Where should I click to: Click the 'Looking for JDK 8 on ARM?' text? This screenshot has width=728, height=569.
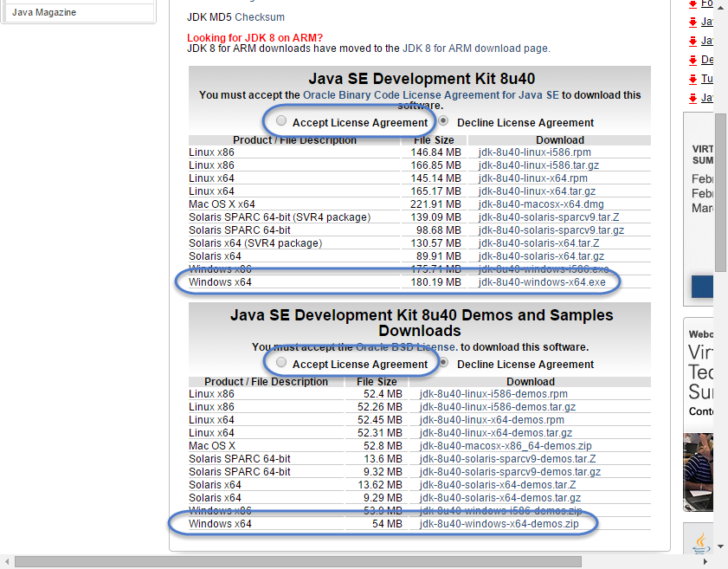[254, 37]
